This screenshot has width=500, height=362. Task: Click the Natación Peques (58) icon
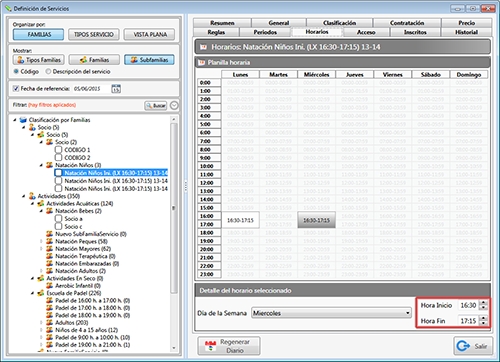pyautogui.click(x=49, y=241)
